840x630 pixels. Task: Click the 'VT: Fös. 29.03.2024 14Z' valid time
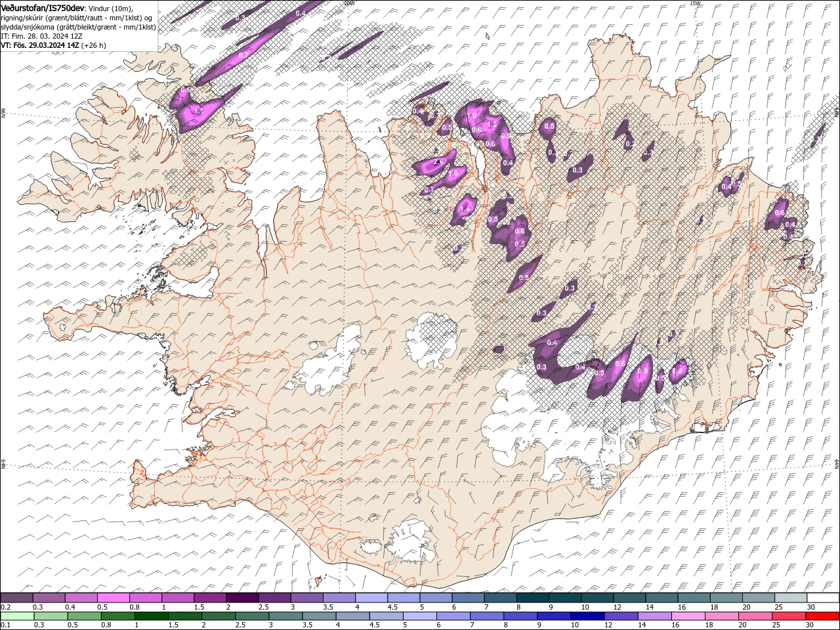[x=40, y=45]
